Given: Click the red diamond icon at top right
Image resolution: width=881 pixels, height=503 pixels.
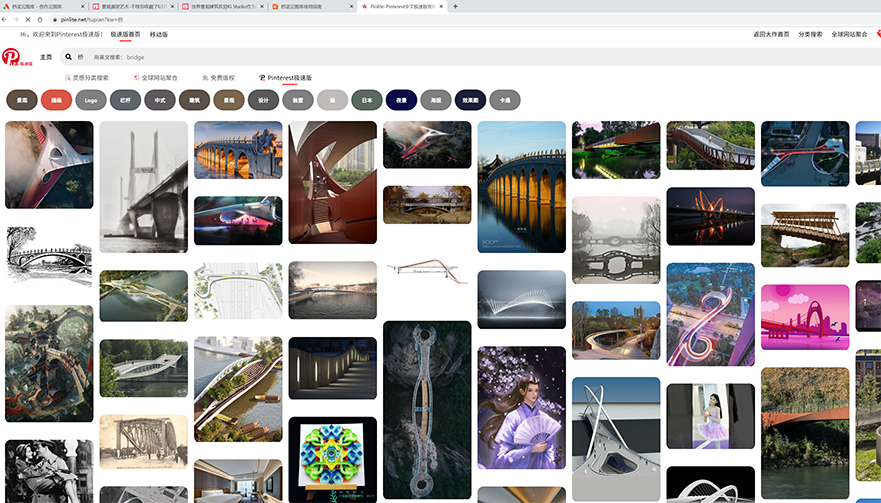Looking at the screenshot, I should (x=878, y=34).
